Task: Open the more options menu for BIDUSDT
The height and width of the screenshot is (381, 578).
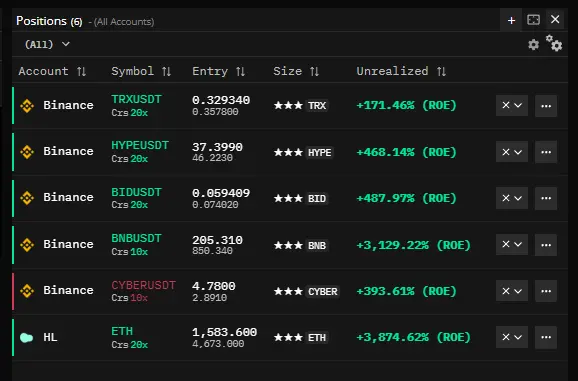Action: tap(546, 198)
